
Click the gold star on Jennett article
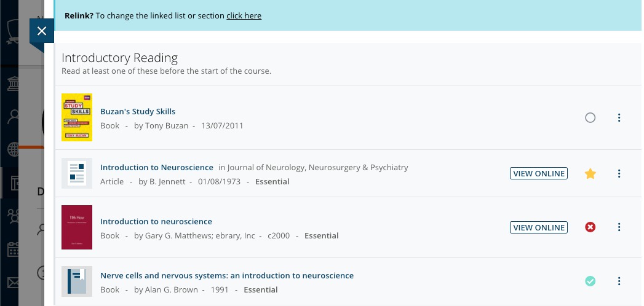point(590,174)
